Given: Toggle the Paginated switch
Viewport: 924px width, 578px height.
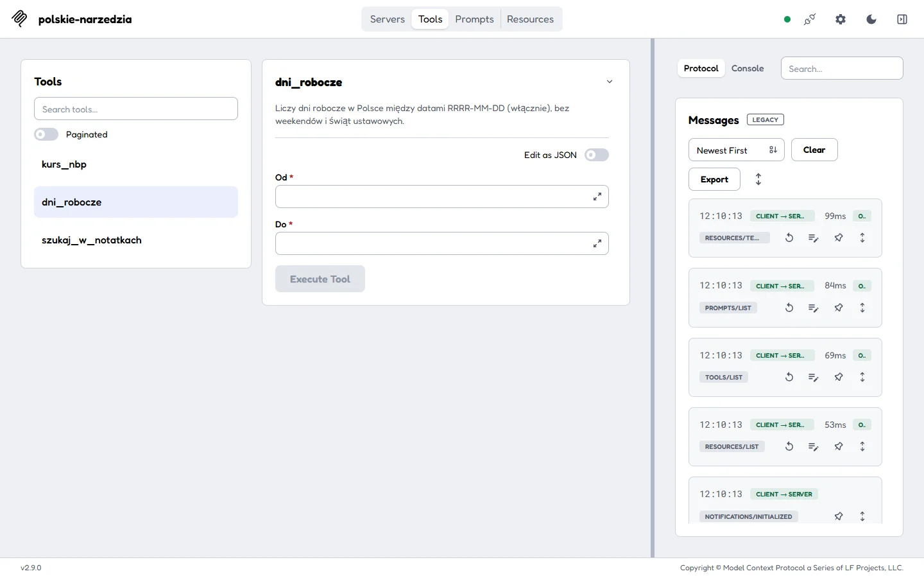Looking at the screenshot, I should (x=46, y=134).
